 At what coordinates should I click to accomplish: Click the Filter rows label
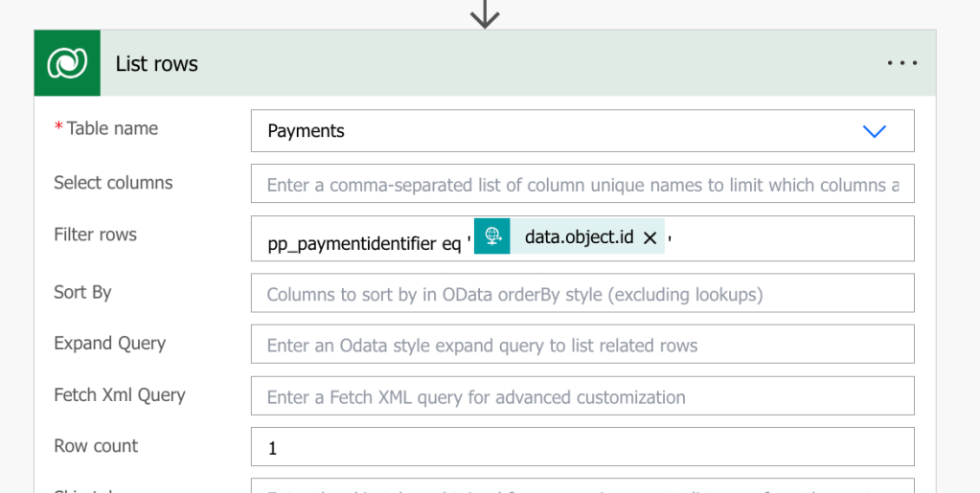pos(95,235)
